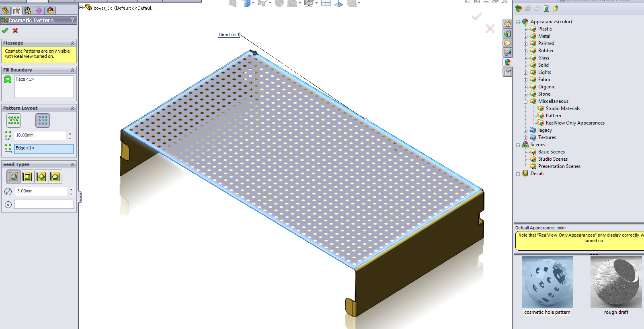Viewport: 644px width, 329px height.
Task: Enable the staggered pattern layout
Action: click(14, 121)
